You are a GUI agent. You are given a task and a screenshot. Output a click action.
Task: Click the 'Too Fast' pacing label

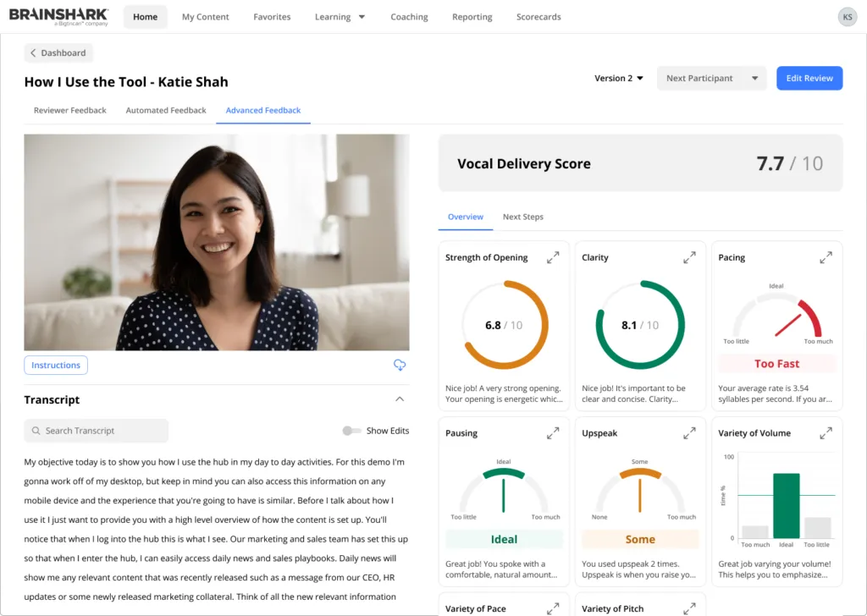776,364
